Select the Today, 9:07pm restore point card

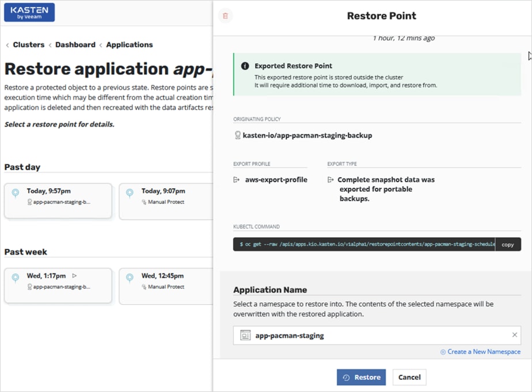tap(166, 201)
